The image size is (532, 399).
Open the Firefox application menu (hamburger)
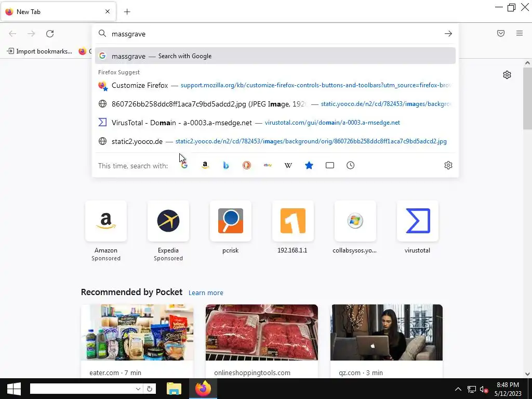pyautogui.click(x=520, y=33)
